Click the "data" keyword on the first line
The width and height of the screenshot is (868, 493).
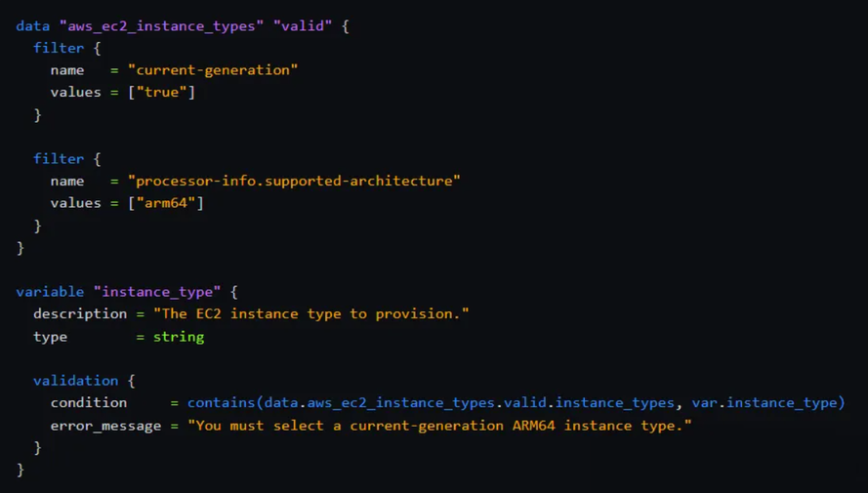(32, 25)
